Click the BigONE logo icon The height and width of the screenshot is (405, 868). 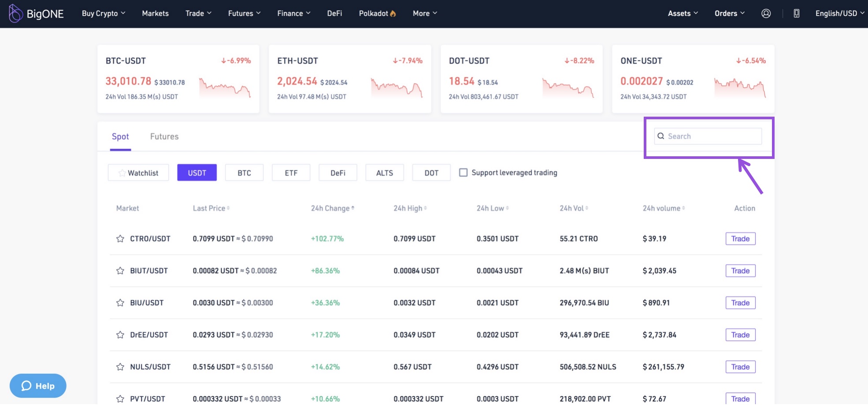coord(15,13)
